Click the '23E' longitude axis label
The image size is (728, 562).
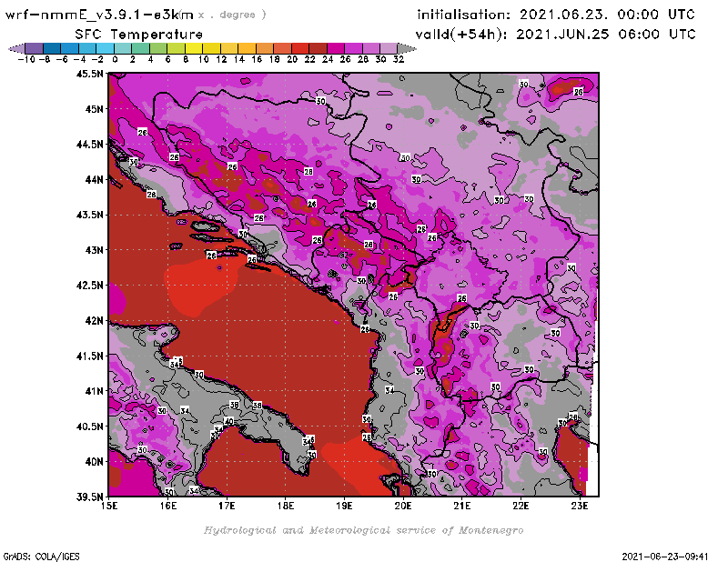tap(580, 506)
